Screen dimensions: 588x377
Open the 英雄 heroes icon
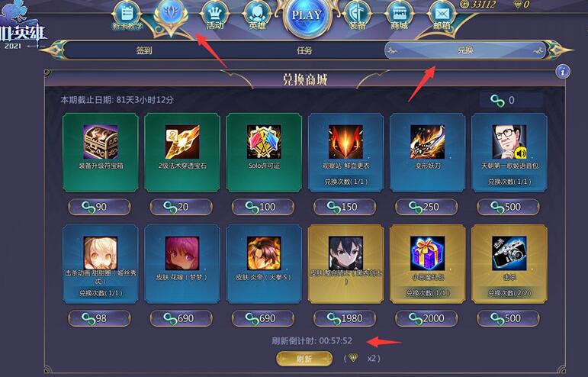(x=257, y=16)
